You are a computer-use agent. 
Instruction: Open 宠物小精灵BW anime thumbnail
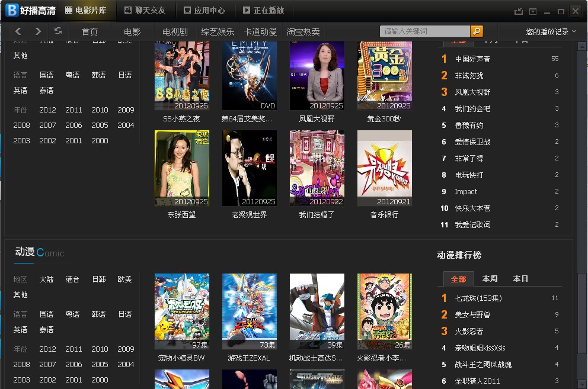point(182,311)
